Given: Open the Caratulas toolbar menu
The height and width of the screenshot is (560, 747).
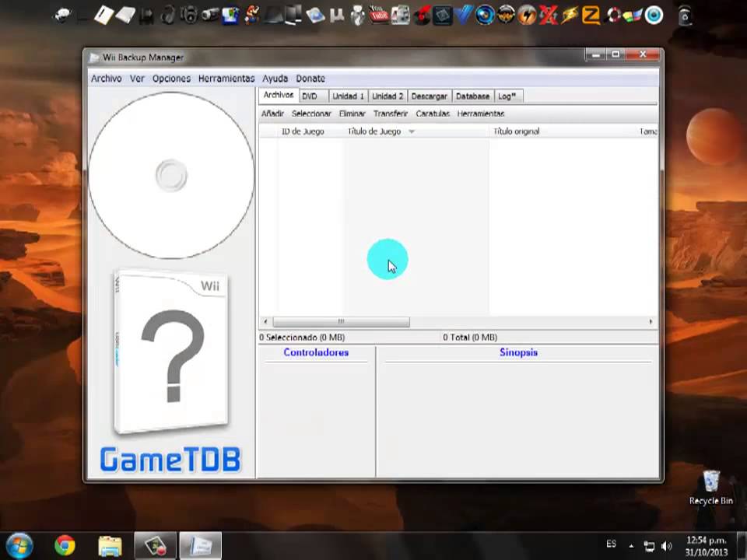Looking at the screenshot, I should coord(433,114).
